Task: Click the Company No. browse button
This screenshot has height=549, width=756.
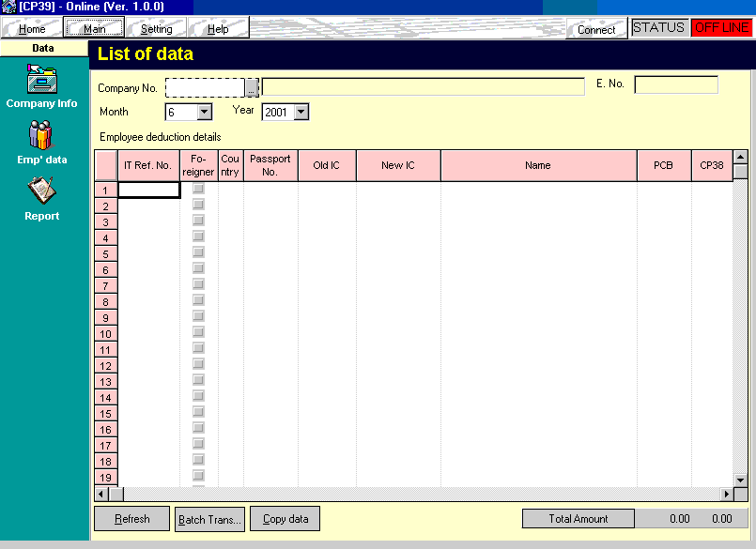Action: click(x=252, y=87)
